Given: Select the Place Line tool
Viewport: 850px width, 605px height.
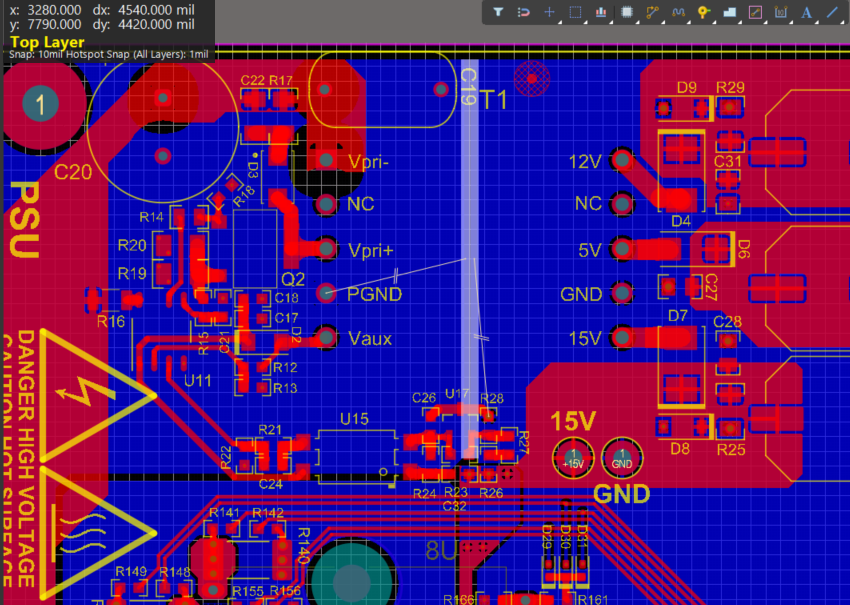Looking at the screenshot, I should click(x=832, y=12).
